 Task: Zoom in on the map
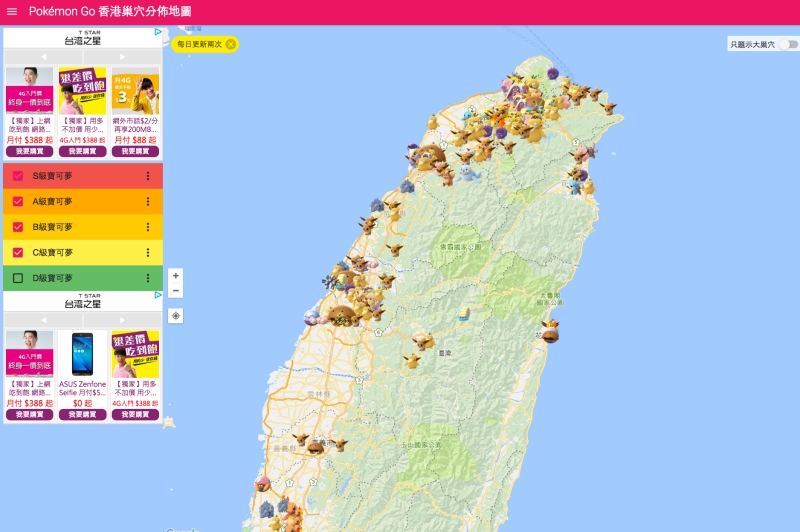(x=176, y=275)
